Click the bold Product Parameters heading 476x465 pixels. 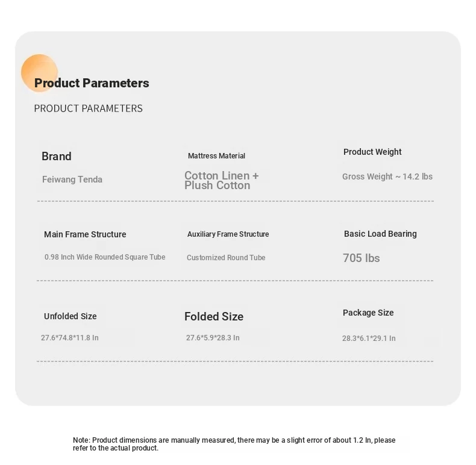point(92,83)
